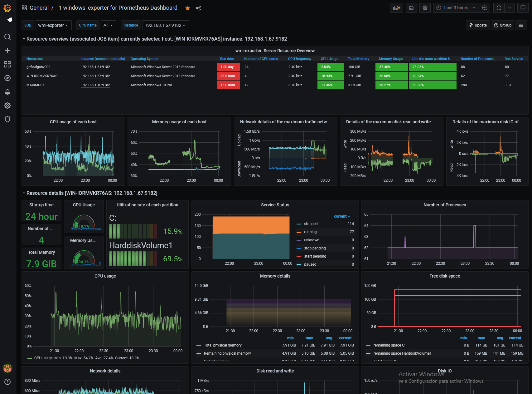Open the Grafana home logo
The width and height of the screenshot is (532, 394).
click(7, 8)
